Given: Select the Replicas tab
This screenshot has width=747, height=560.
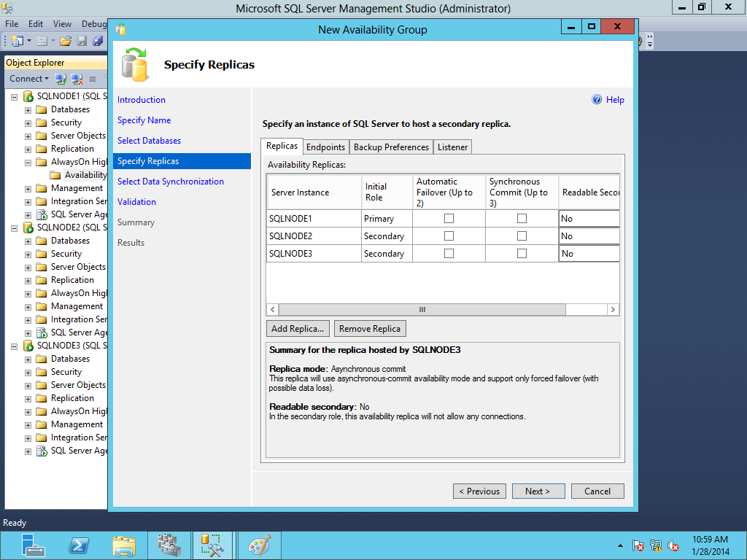Looking at the screenshot, I should [282, 146].
